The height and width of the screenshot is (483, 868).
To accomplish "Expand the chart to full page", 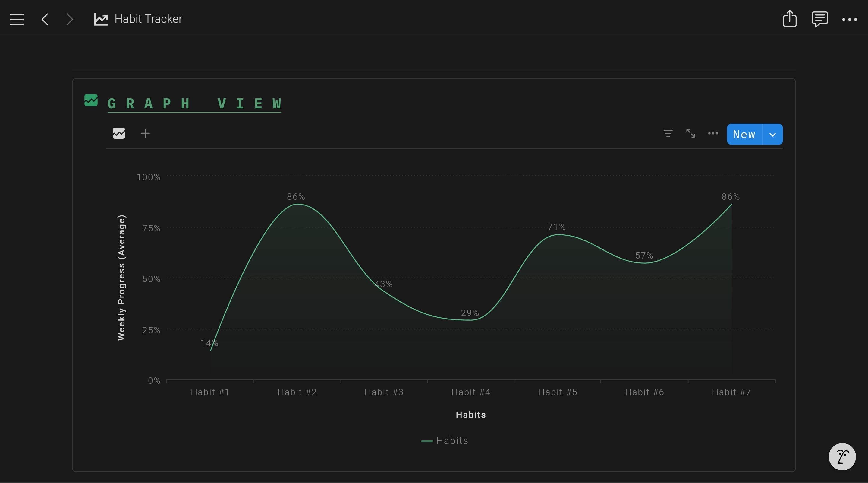I will 690,134.
